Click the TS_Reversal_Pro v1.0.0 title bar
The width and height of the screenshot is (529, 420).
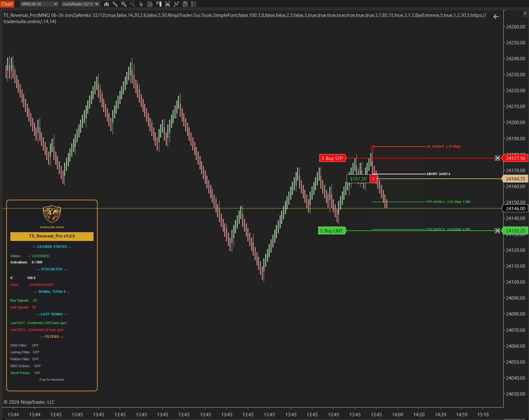[x=52, y=236]
